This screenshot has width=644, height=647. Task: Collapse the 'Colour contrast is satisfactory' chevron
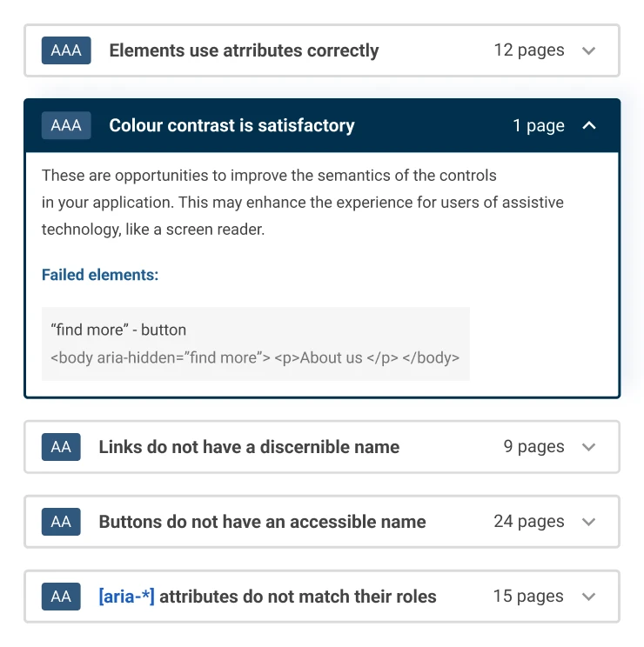pyautogui.click(x=589, y=125)
